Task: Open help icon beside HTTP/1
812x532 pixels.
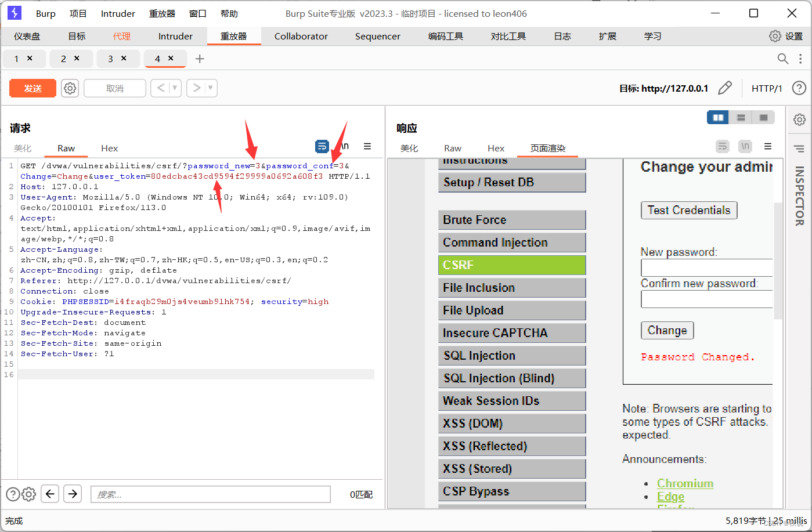Action: (799, 88)
